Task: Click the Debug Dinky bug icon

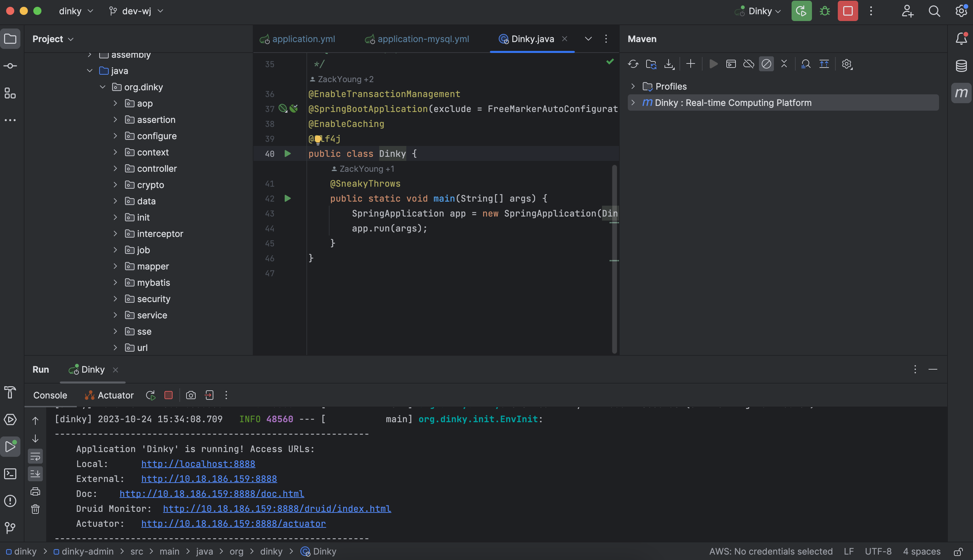Action: [825, 11]
